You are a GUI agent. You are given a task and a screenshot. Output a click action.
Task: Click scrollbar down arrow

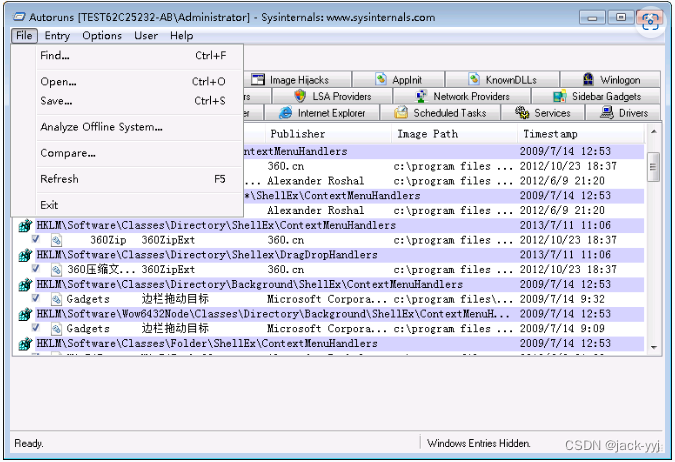pyautogui.click(x=653, y=347)
